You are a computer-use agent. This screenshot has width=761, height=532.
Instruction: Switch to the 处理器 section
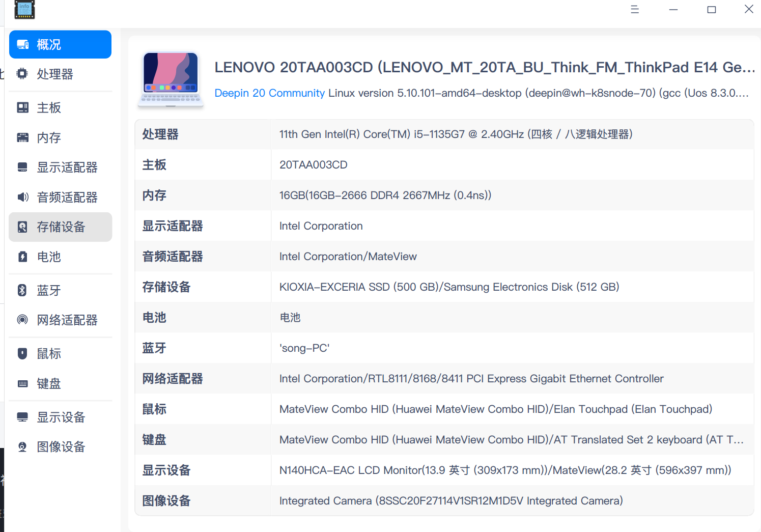pyautogui.click(x=60, y=74)
